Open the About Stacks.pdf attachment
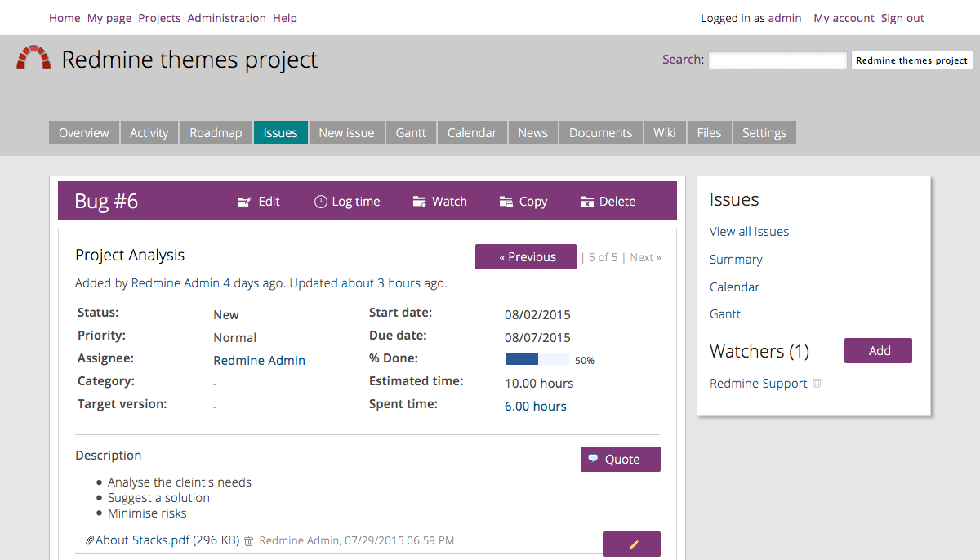This screenshot has width=980, height=560. tap(142, 540)
